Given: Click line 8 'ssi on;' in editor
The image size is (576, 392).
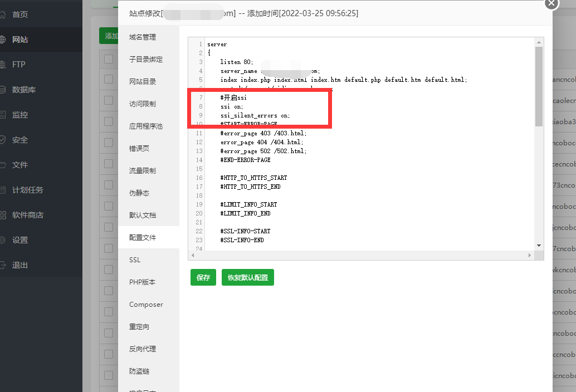Looking at the screenshot, I should click(232, 106).
